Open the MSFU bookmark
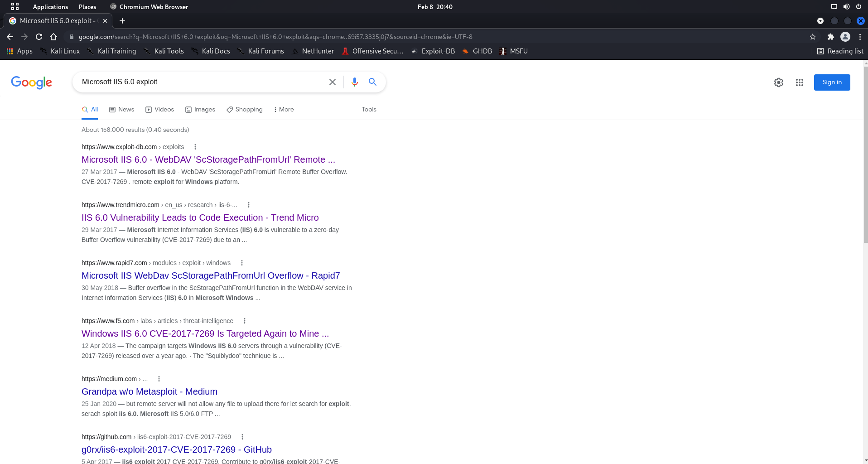 pos(514,51)
